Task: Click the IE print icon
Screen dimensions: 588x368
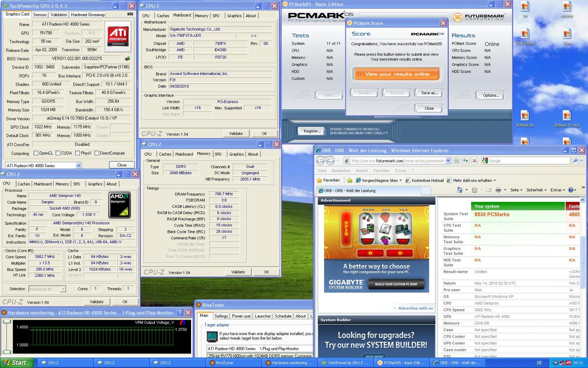Action: [498, 190]
